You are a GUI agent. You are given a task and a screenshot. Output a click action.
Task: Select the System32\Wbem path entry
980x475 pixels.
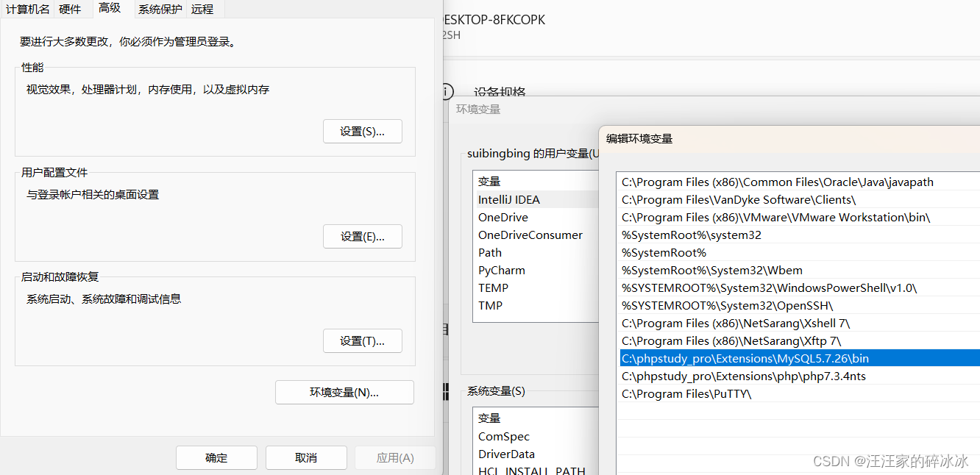[798, 270]
